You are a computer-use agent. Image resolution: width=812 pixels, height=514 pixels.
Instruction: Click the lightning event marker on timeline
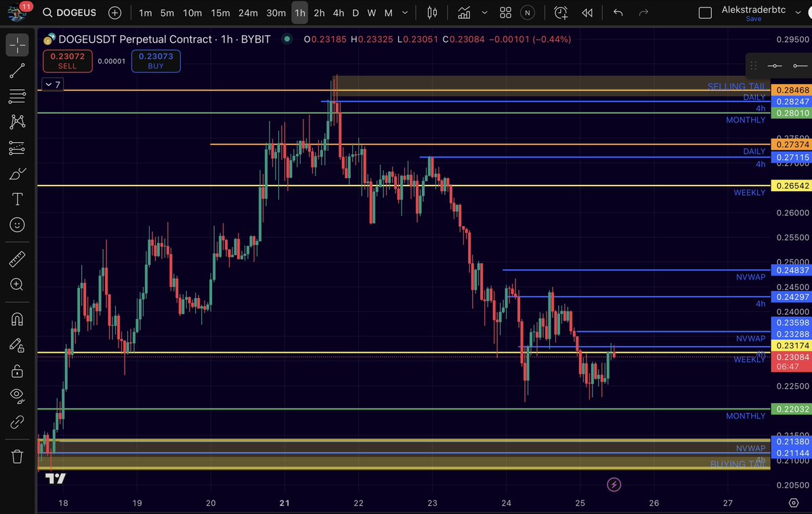614,484
